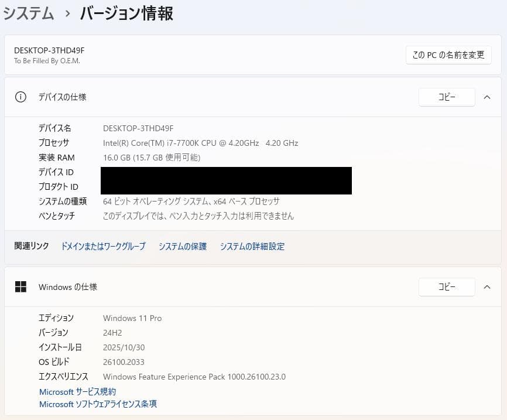Collapse the Windows の仕様 section
Screen dimensions: 507x420
(487, 287)
